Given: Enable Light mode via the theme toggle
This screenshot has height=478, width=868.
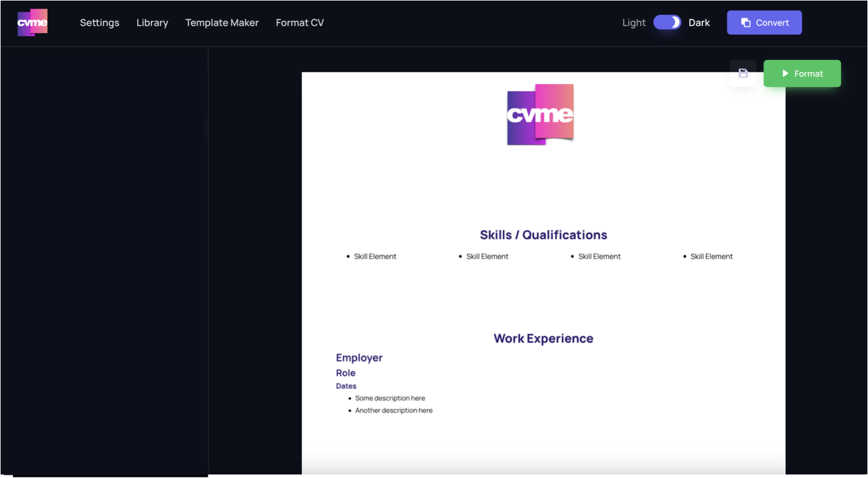Looking at the screenshot, I should point(667,22).
